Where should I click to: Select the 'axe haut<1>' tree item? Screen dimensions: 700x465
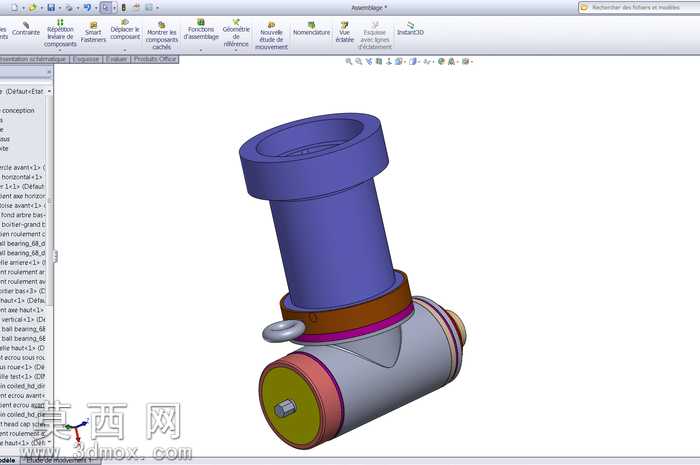coord(22,310)
